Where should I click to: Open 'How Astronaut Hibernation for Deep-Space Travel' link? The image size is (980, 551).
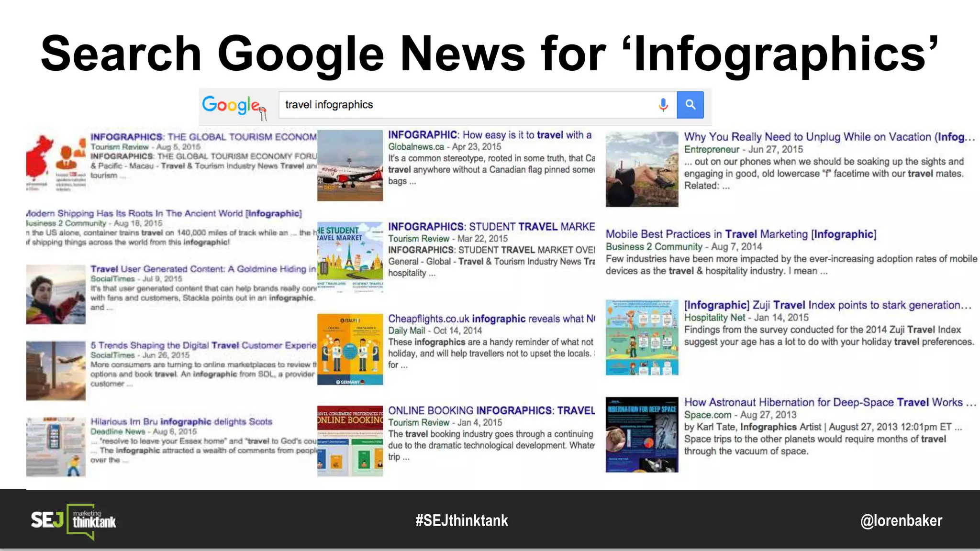click(x=830, y=402)
